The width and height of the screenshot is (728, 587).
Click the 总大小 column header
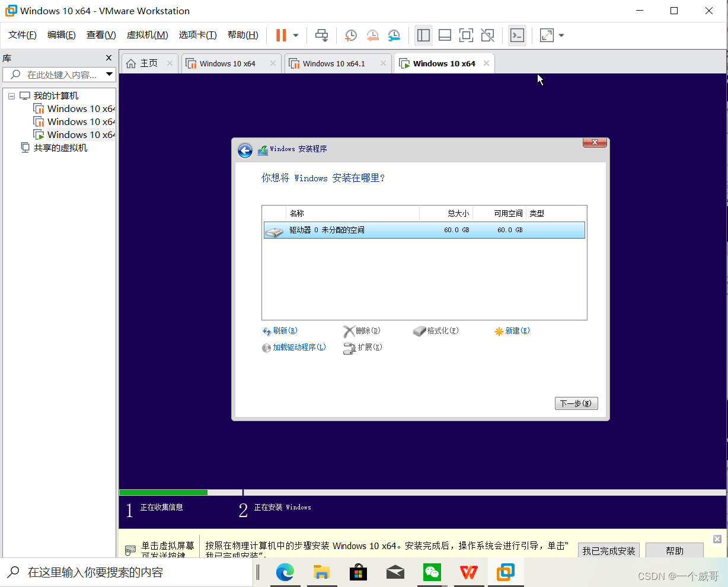click(x=446, y=213)
